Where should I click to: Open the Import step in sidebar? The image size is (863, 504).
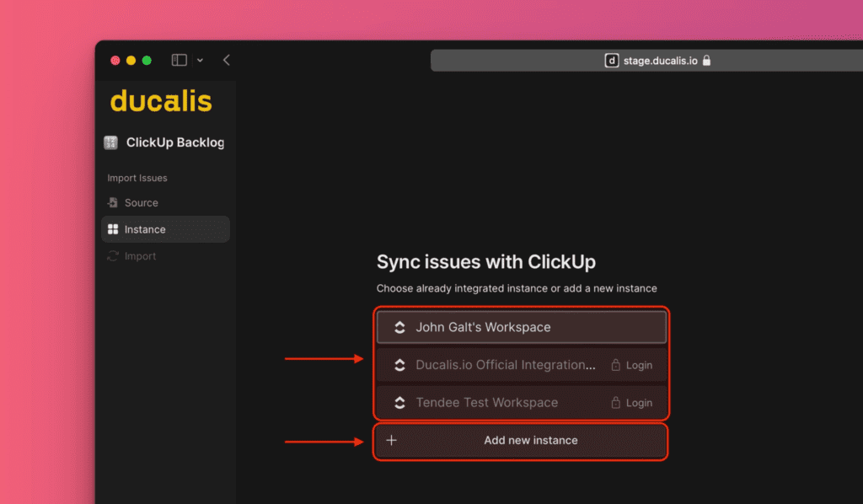166,256
